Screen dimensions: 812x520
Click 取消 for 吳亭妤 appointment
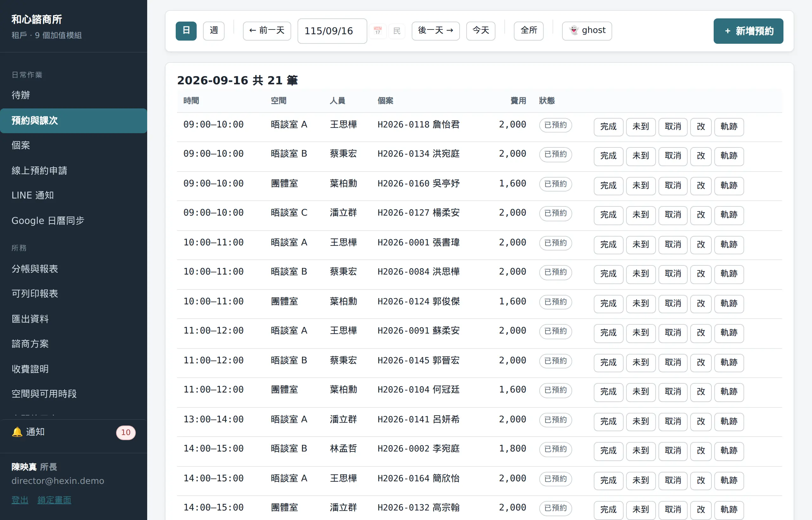pos(672,185)
